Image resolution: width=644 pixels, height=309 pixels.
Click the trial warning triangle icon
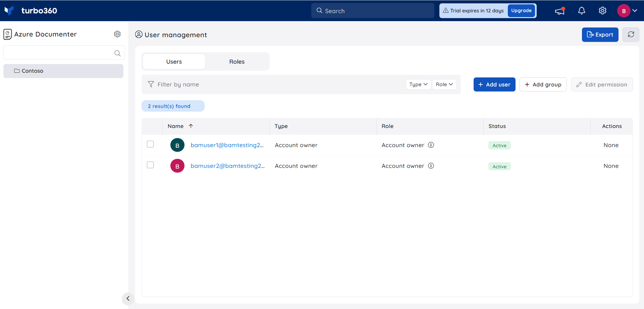446,11
